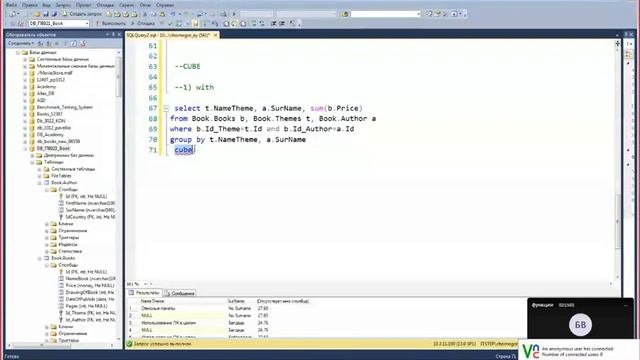The image size is (640, 360).
Task: Click the filter icon in Object Explorer toolbar
Action: point(65,43)
